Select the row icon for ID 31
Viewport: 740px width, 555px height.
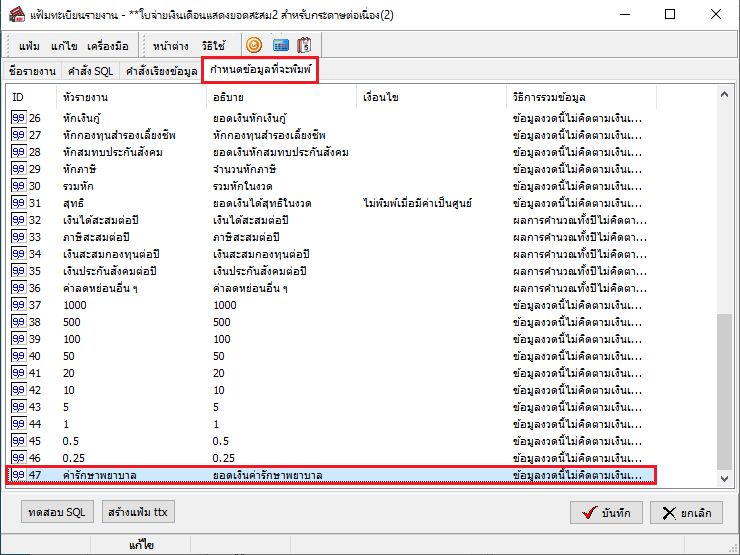pyautogui.click(x=18, y=202)
